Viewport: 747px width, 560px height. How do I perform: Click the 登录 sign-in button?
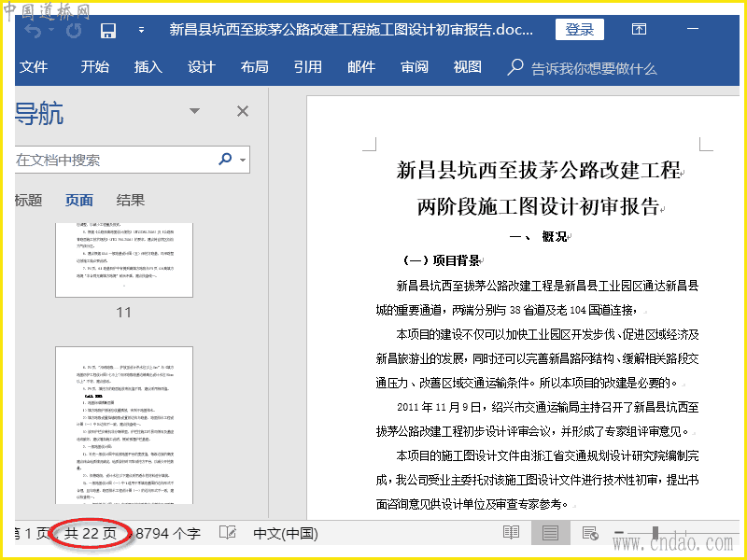coord(579,30)
